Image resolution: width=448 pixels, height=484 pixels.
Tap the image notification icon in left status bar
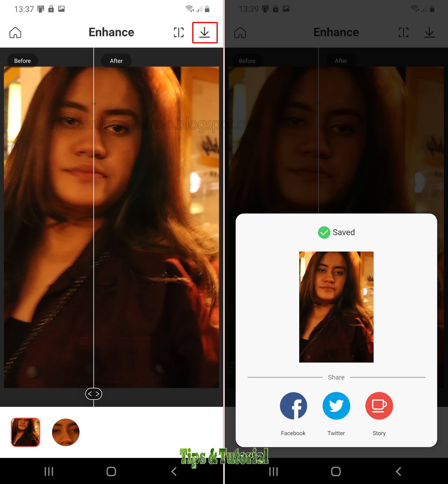(x=61, y=9)
